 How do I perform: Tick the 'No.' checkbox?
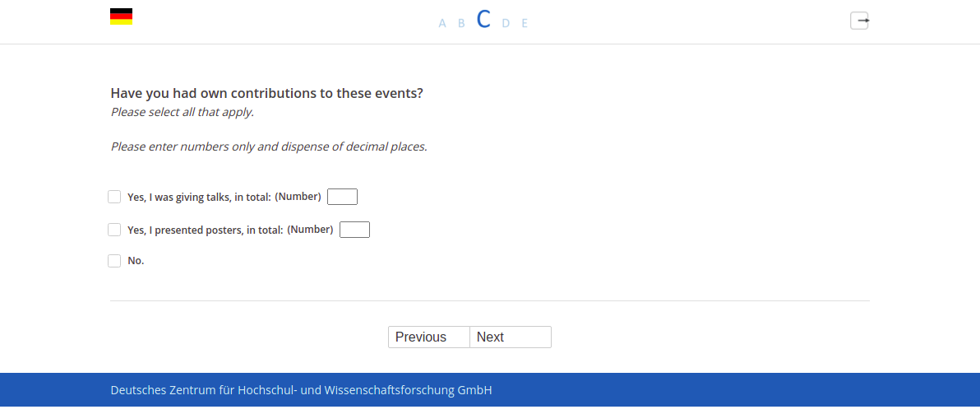(x=114, y=261)
